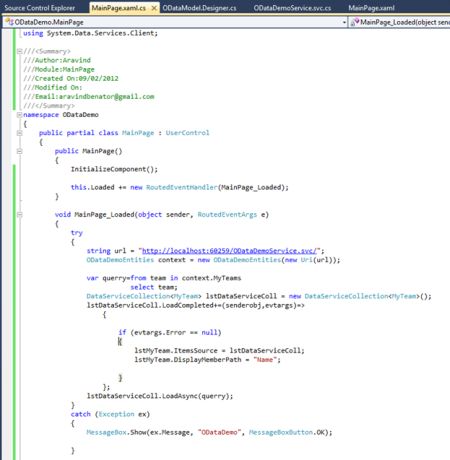The width and height of the screenshot is (450, 460).
Task: Open the localhost ODataDemoService.svc URL link
Action: pos(229,251)
